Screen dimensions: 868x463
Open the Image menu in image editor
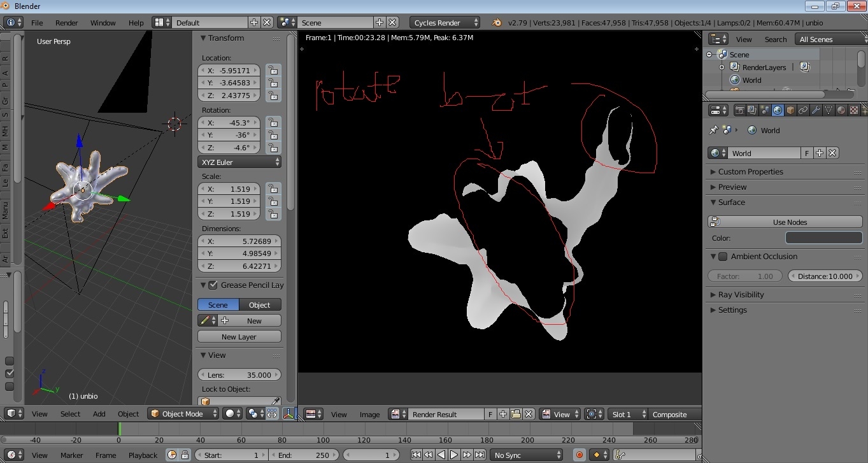coord(369,414)
